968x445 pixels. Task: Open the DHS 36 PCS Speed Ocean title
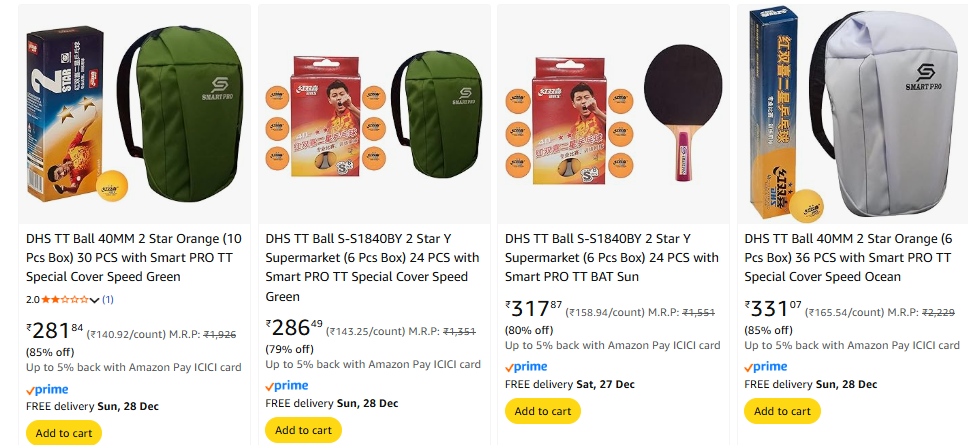point(851,257)
